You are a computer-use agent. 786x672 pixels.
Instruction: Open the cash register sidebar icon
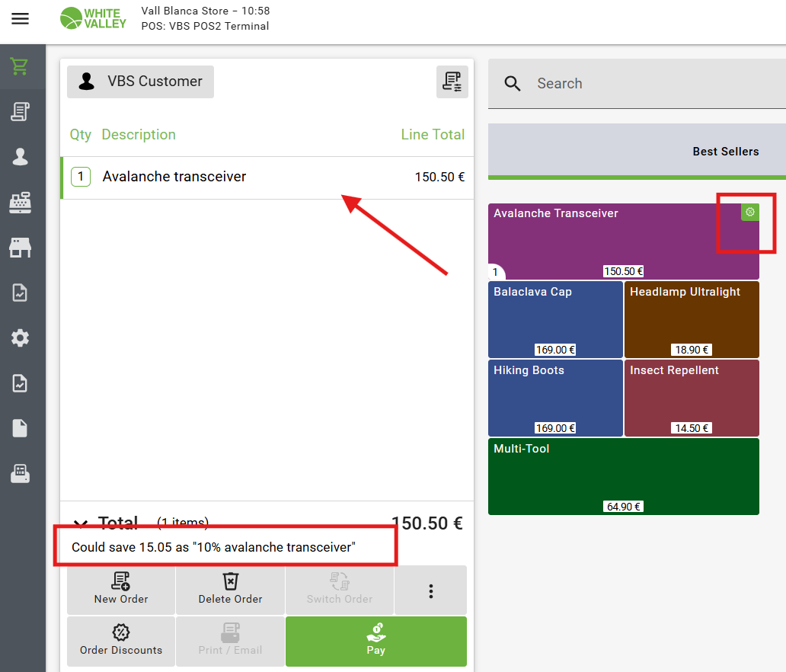pyautogui.click(x=20, y=202)
